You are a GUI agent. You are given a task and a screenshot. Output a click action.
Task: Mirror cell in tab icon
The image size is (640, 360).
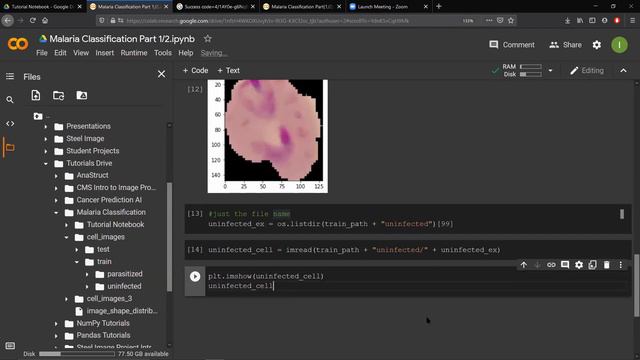pos(593,265)
